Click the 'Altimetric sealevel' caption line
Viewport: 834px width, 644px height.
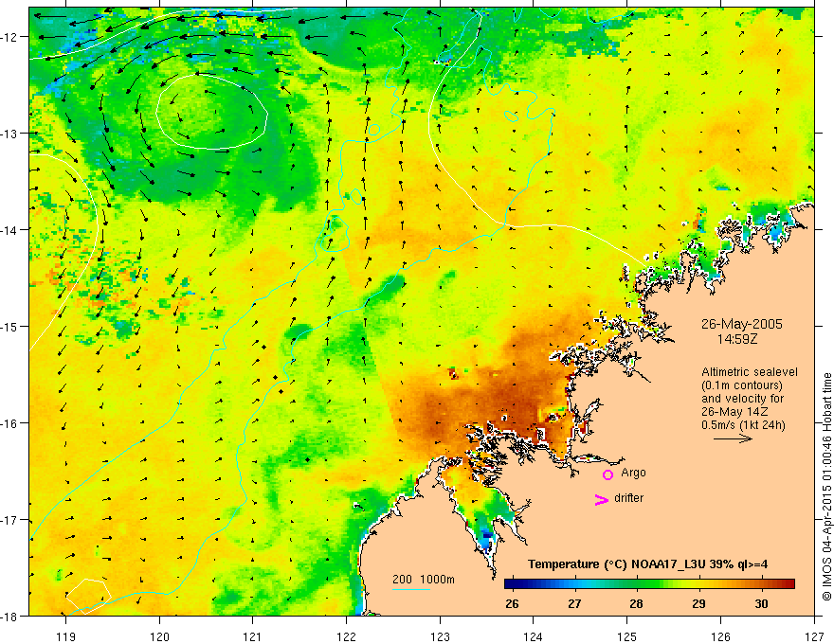coord(750,372)
